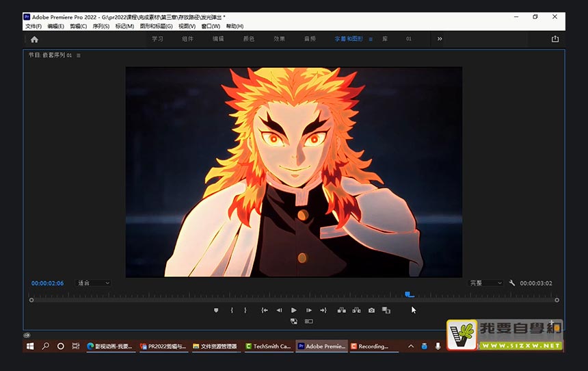Viewport: 588px width, 371px height.
Task: Click the Lift button
Action: tap(342, 311)
